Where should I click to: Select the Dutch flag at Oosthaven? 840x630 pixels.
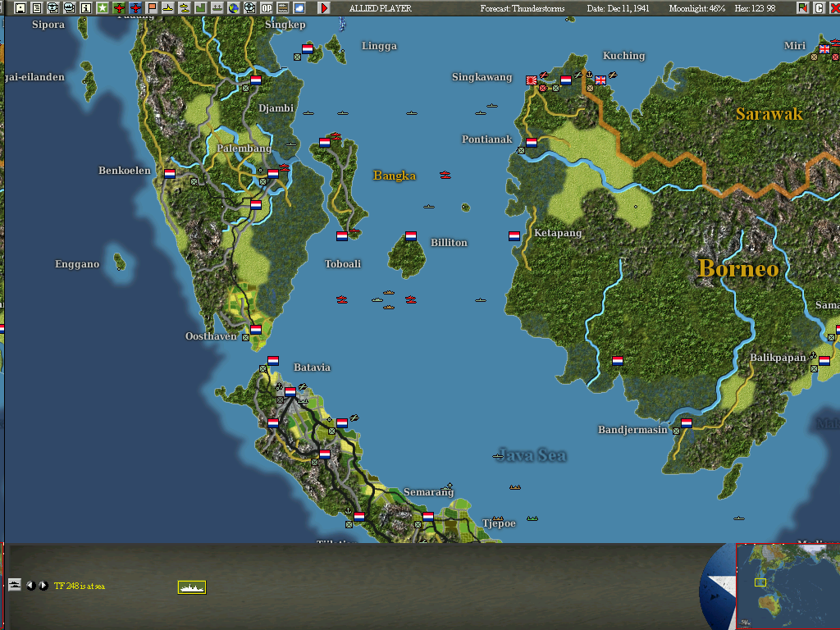(x=256, y=330)
